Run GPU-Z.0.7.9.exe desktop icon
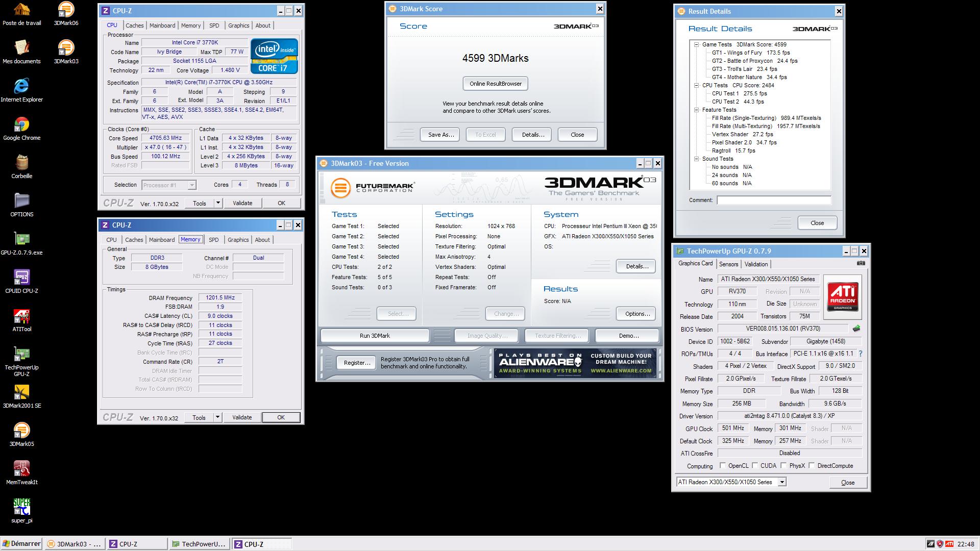Image resolution: width=980 pixels, height=551 pixels. tap(21, 243)
